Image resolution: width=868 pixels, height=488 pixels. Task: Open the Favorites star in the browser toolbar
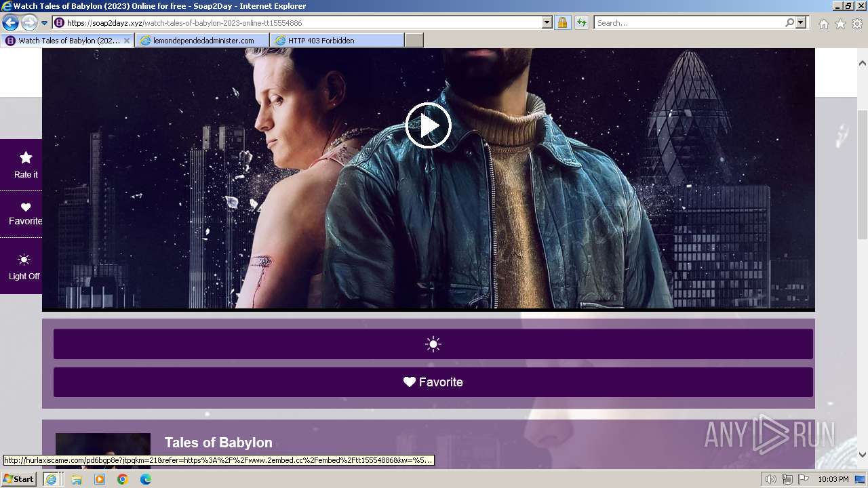tap(840, 24)
